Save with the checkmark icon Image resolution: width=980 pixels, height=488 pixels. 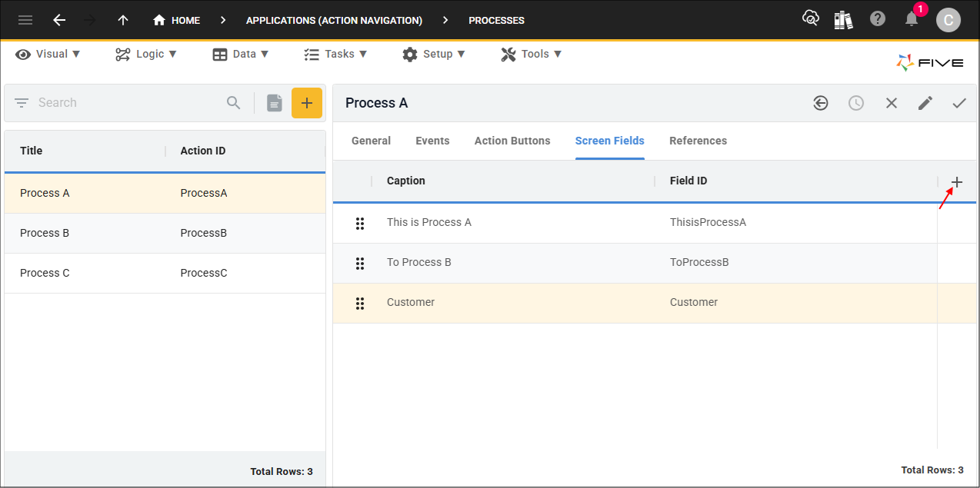coord(959,103)
